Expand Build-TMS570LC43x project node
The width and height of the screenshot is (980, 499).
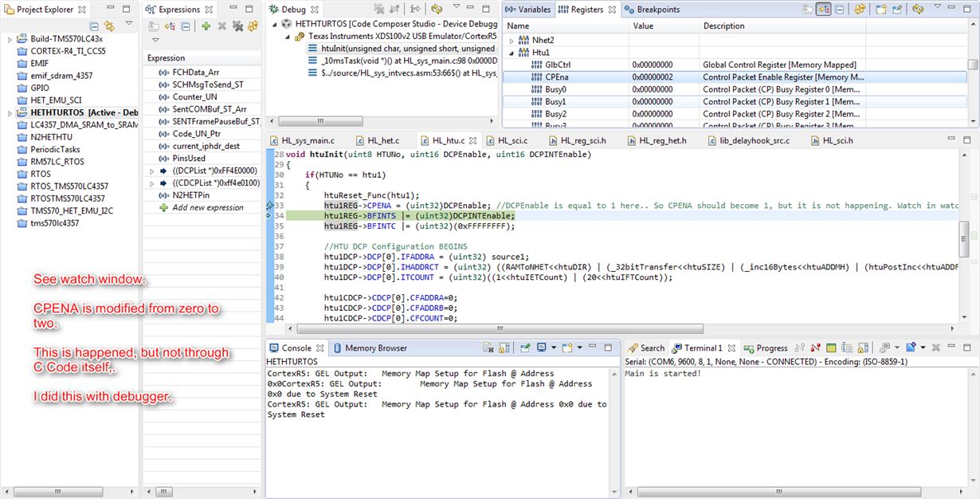[x=10, y=38]
